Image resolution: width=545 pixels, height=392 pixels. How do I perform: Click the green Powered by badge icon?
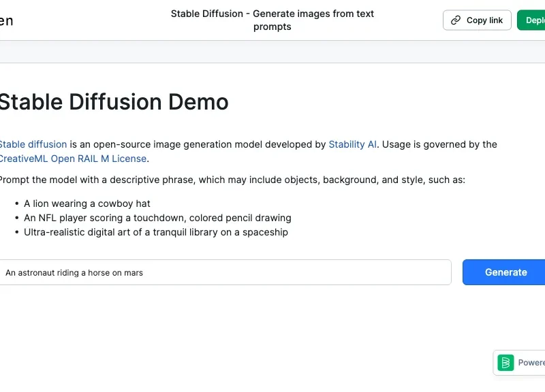(x=505, y=363)
